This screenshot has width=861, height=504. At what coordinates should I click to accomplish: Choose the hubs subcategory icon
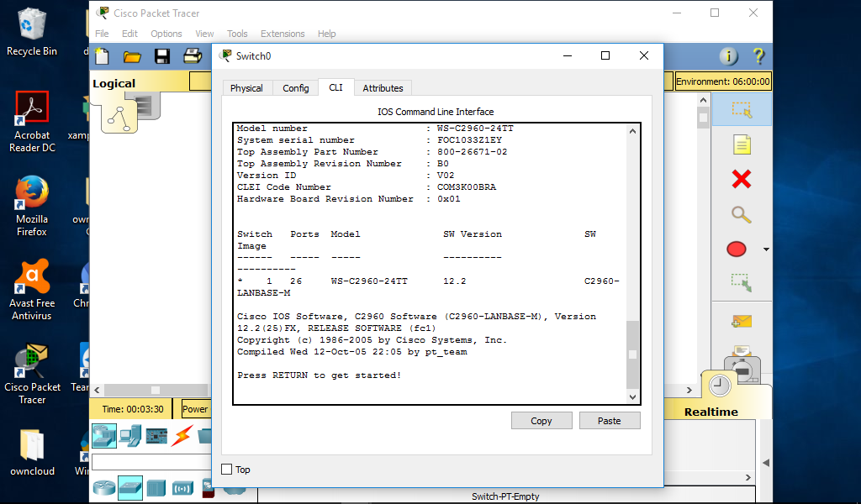click(x=156, y=487)
